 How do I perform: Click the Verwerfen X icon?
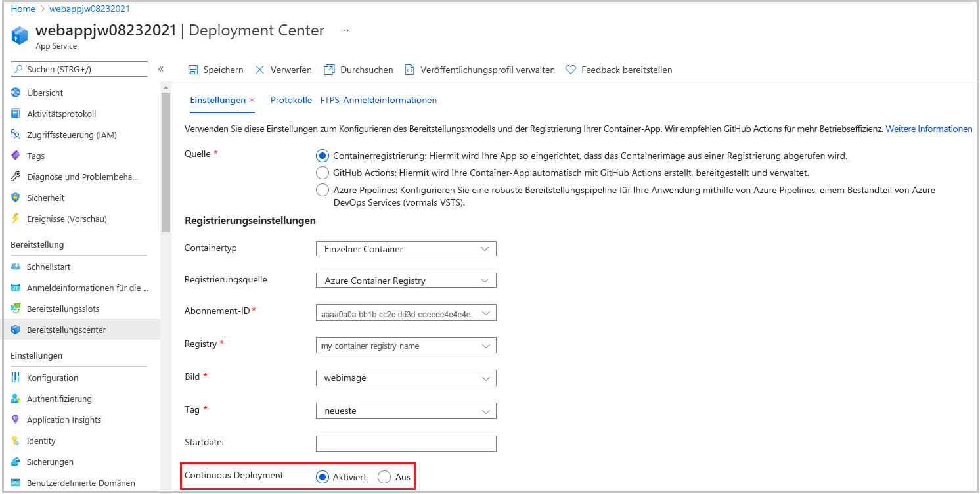(259, 70)
